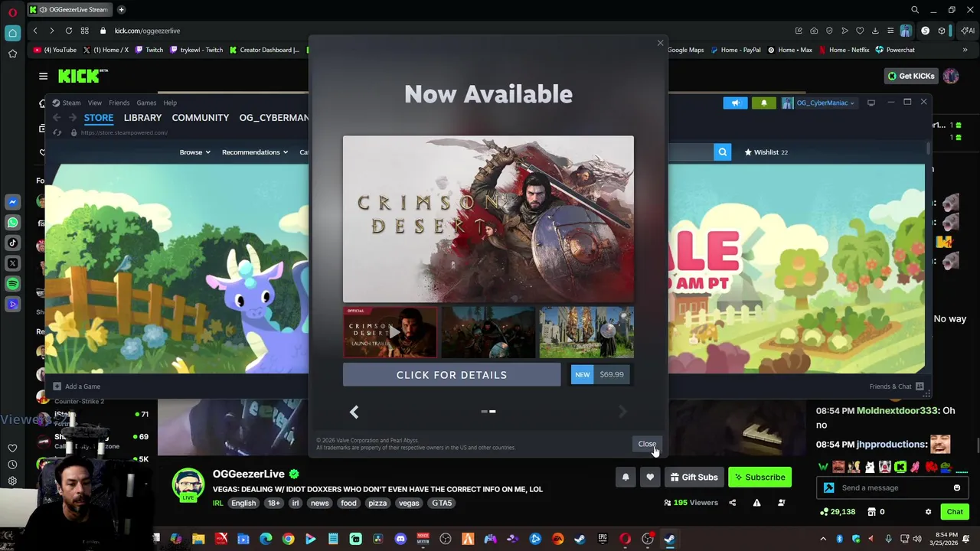
Task: Open chat settings gear
Action: [928, 512]
